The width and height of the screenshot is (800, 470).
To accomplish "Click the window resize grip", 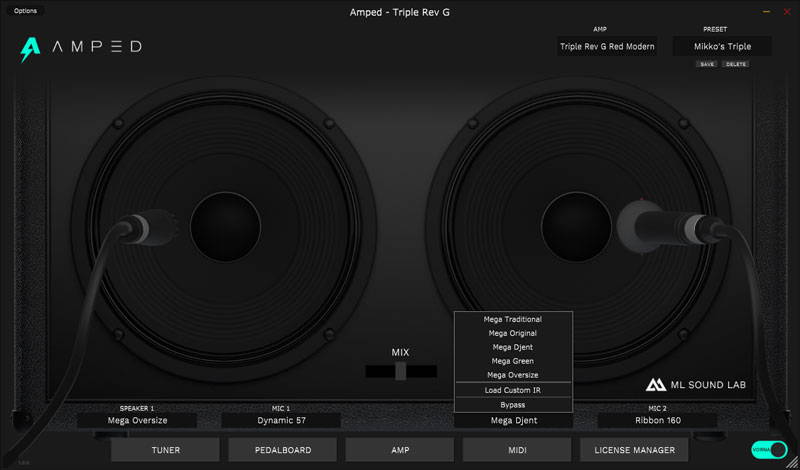I will 794,464.
